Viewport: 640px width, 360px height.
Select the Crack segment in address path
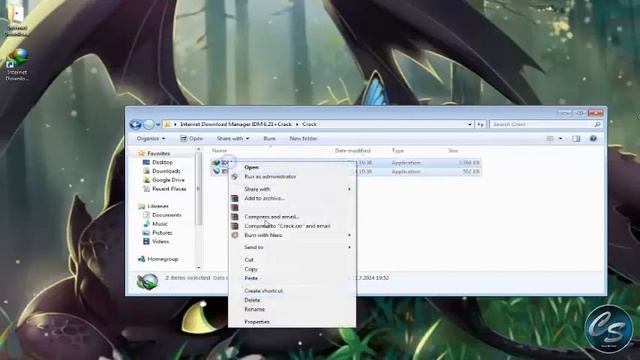[x=309, y=124]
